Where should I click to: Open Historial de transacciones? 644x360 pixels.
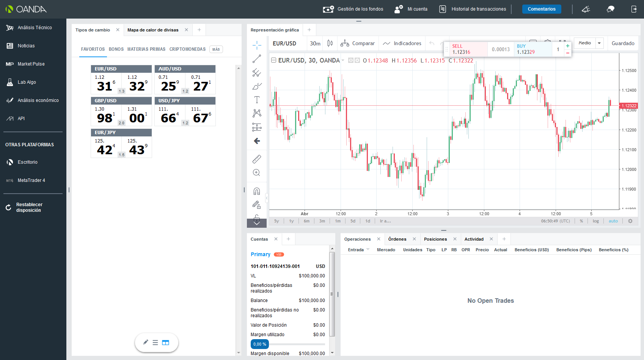point(473,9)
